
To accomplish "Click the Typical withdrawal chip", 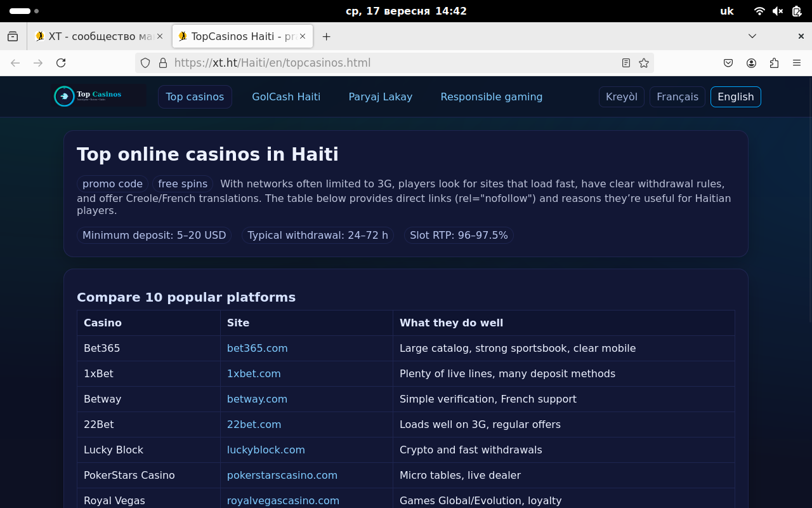I will 318,235.
